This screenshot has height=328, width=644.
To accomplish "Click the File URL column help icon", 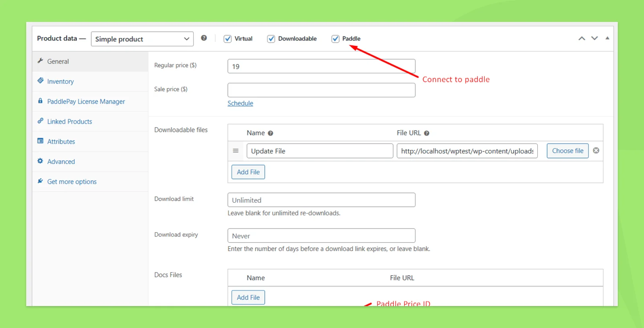I will tap(427, 133).
